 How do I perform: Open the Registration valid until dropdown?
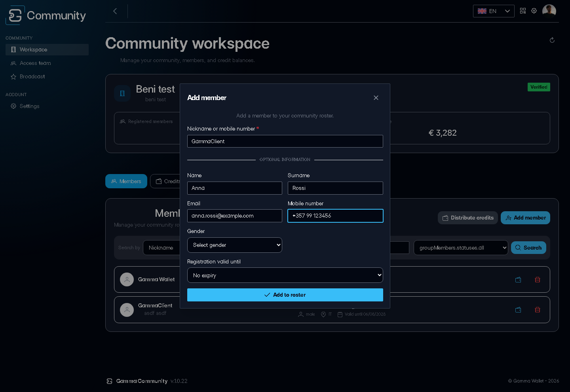coord(285,275)
